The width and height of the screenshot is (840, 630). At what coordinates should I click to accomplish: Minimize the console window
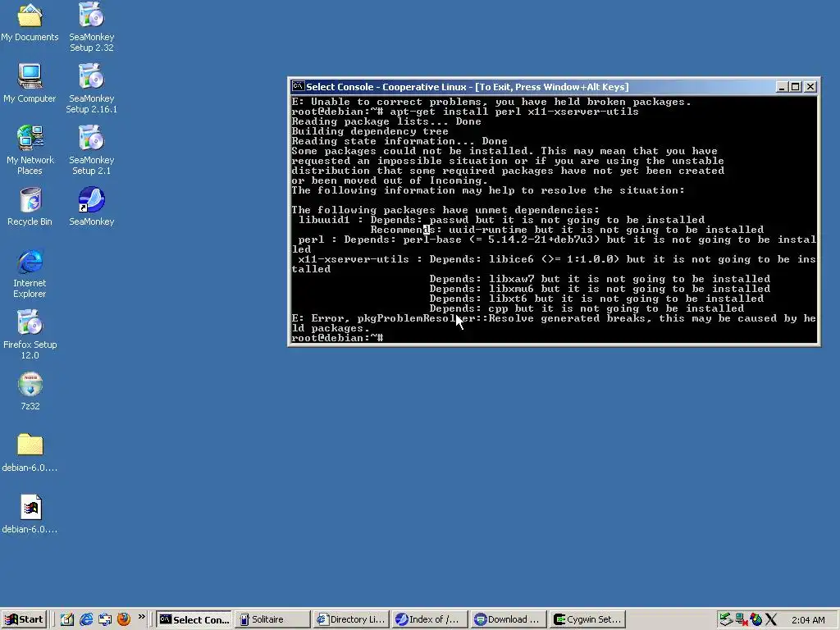tap(782, 87)
